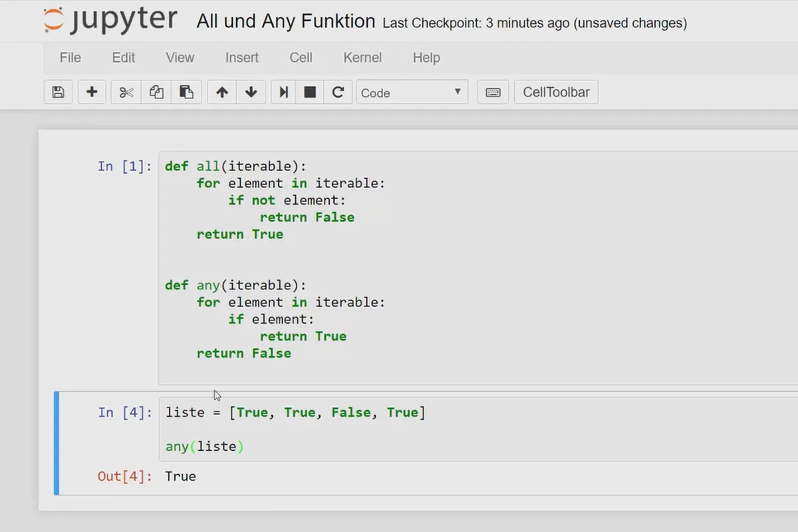Open the Cell menu

pos(301,58)
